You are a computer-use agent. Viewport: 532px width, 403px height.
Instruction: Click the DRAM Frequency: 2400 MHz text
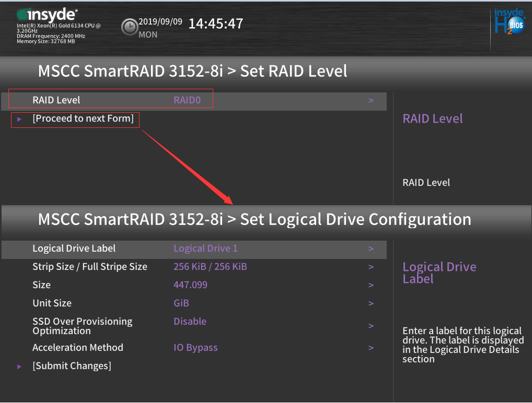pos(51,36)
